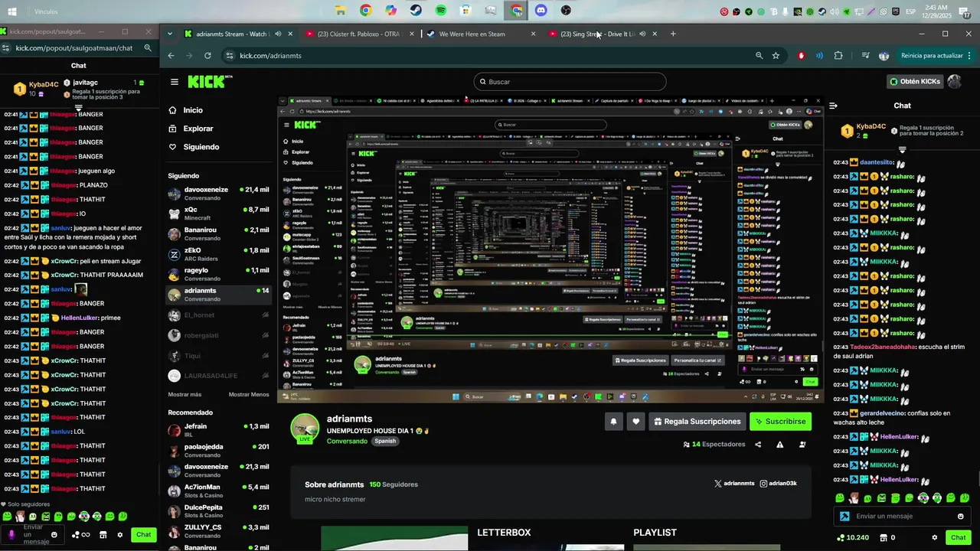Image resolution: width=980 pixels, height=551 pixels.
Task: Focus the Buscar search field
Action: pyautogui.click(x=570, y=82)
